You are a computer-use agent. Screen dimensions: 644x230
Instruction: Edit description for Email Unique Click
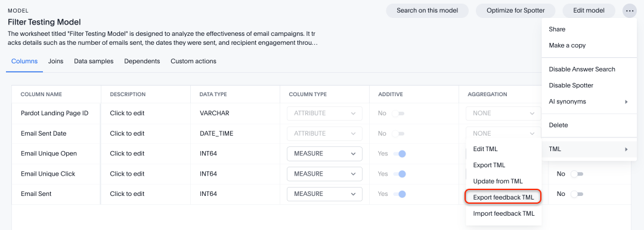pos(128,174)
